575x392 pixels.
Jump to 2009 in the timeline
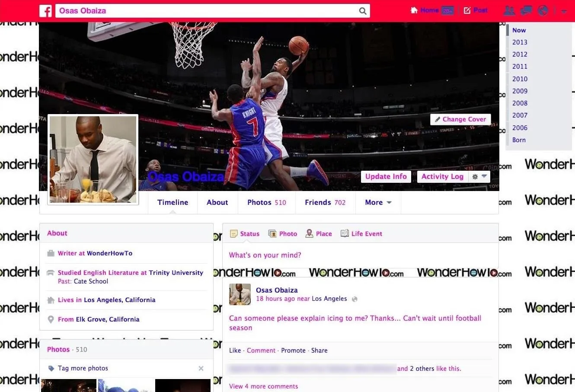pyautogui.click(x=520, y=91)
